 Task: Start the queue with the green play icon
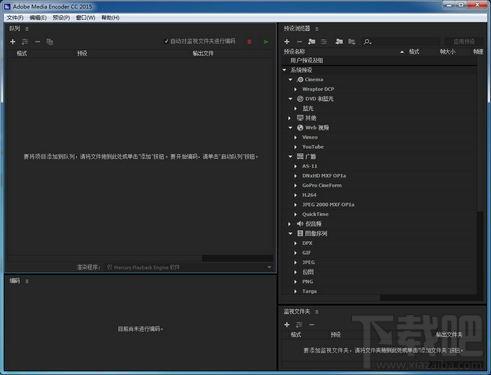click(x=266, y=42)
